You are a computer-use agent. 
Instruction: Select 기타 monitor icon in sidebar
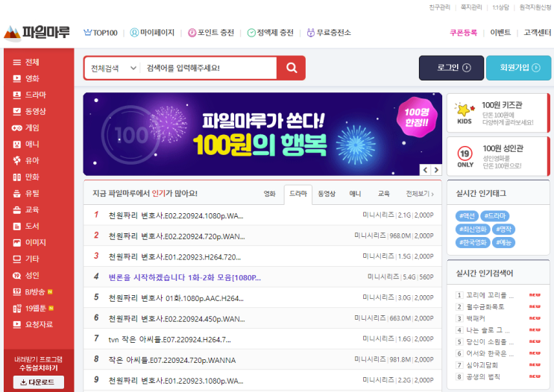[x=16, y=259]
